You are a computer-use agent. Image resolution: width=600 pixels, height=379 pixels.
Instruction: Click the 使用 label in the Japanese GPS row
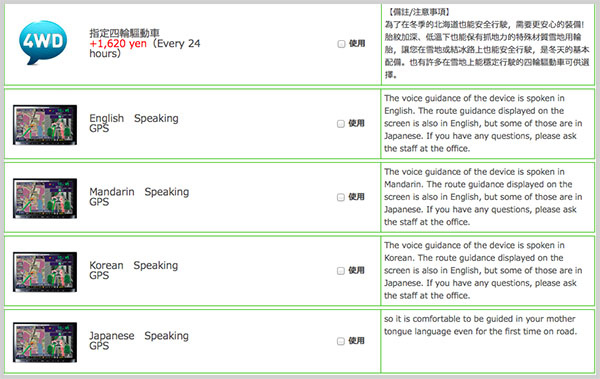(x=356, y=341)
